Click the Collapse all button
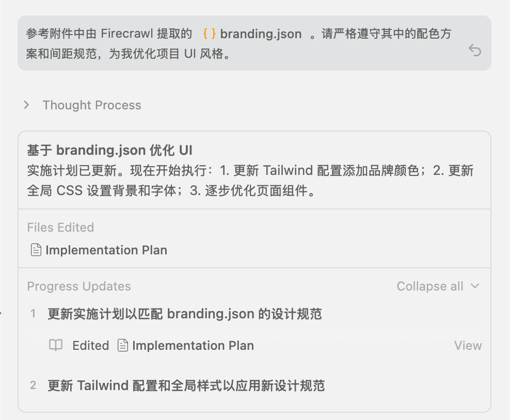This screenshot has width=510, height=420. [x=430, y=286]
